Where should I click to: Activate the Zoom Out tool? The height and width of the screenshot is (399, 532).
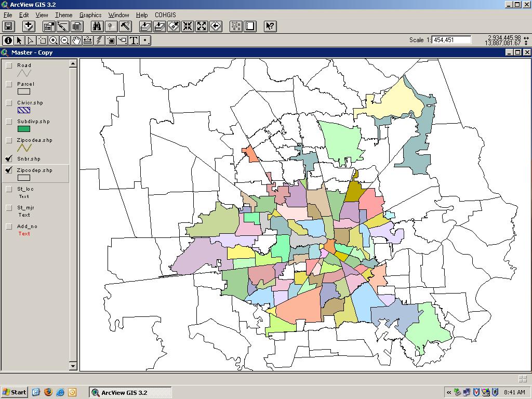point(65,41)
